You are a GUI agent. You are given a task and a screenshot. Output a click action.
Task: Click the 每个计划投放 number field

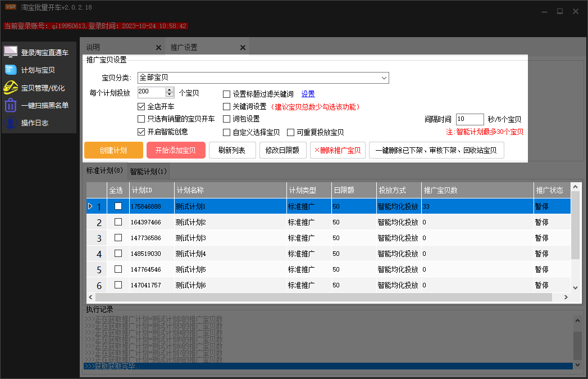click(x=152, y=92)
